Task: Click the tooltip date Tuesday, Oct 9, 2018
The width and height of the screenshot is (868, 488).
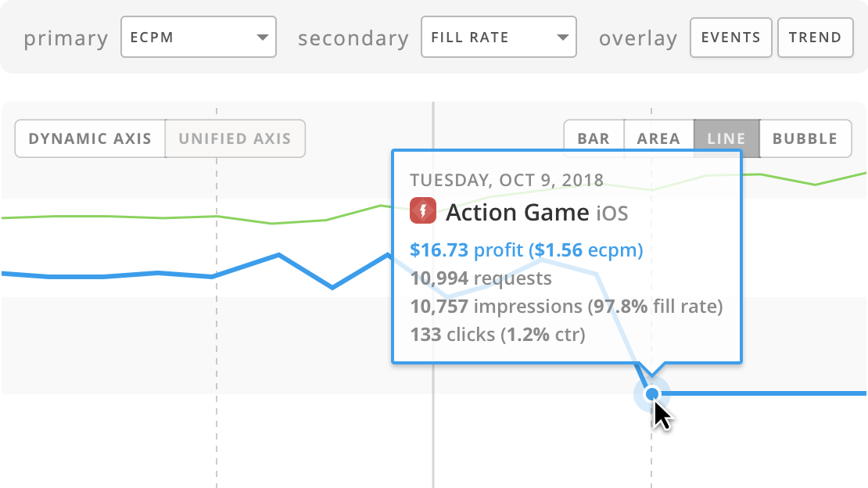Action: [x=507, y=180]
